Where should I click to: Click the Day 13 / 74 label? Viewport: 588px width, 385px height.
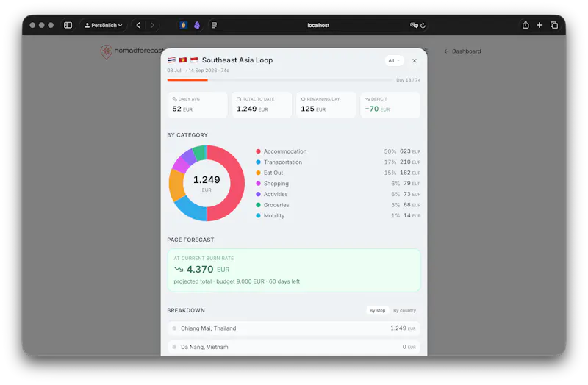pos(409,80)
